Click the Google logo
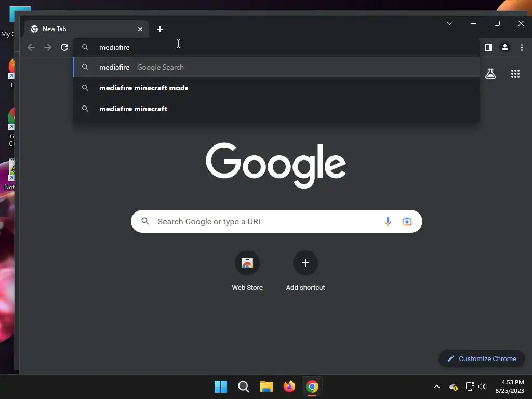 [276, 165]
